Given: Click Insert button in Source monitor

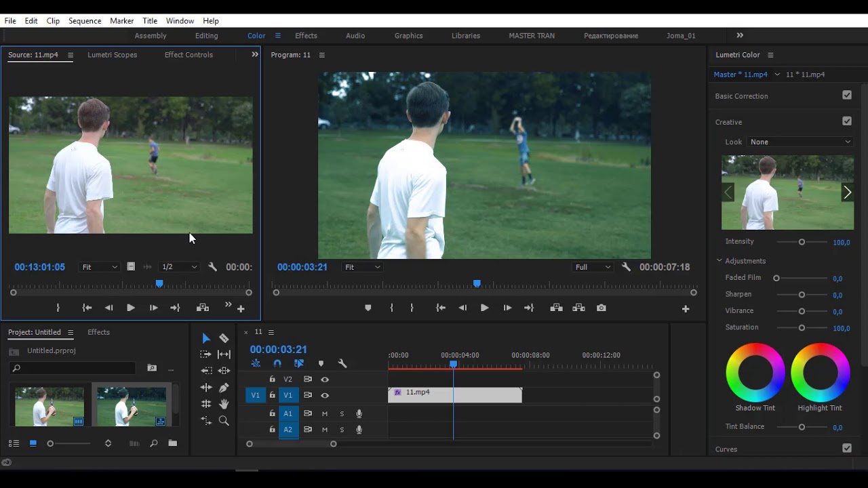Looking at the screenshot, I should (202, 308).
